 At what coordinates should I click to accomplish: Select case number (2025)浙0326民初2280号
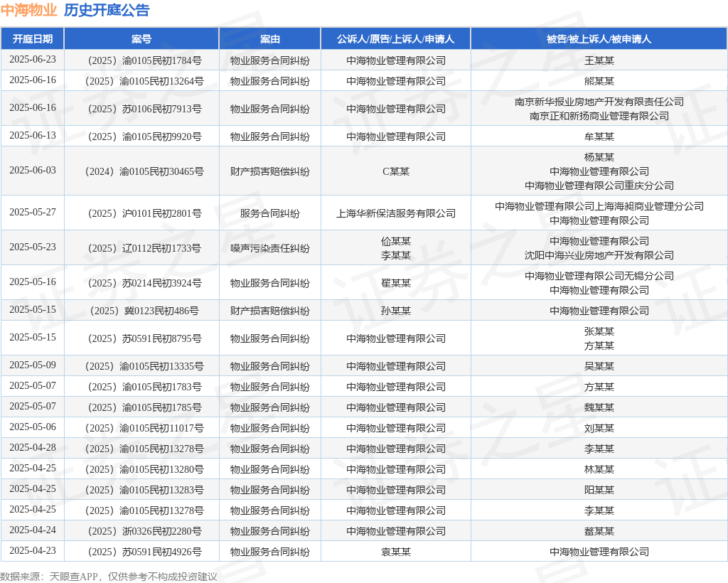coord(144,531)
